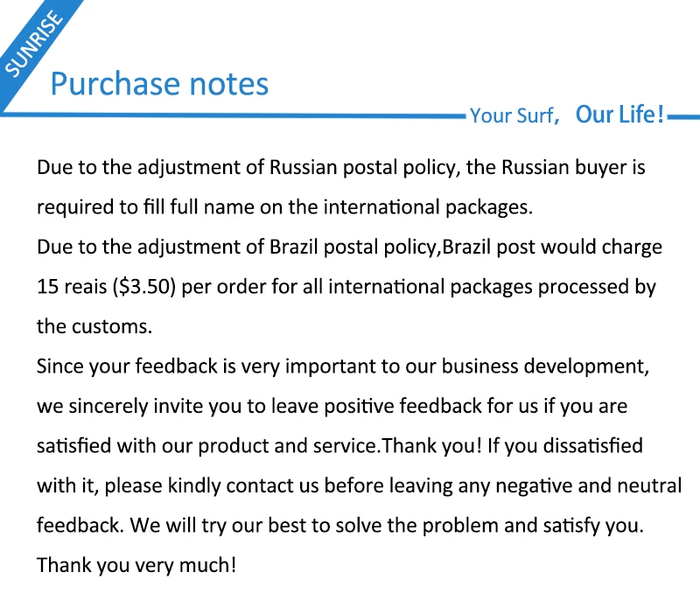The height and width of the screenshot is (593, 700).
Task: Click the line 'feedback. We will try our best'
Action: tap(340, 526)
